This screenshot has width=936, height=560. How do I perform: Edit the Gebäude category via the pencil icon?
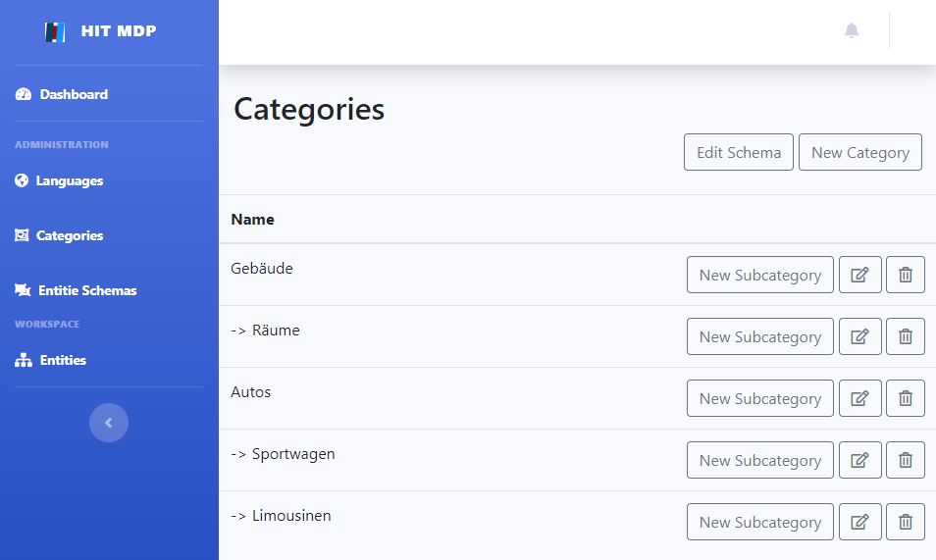point(859,275)
